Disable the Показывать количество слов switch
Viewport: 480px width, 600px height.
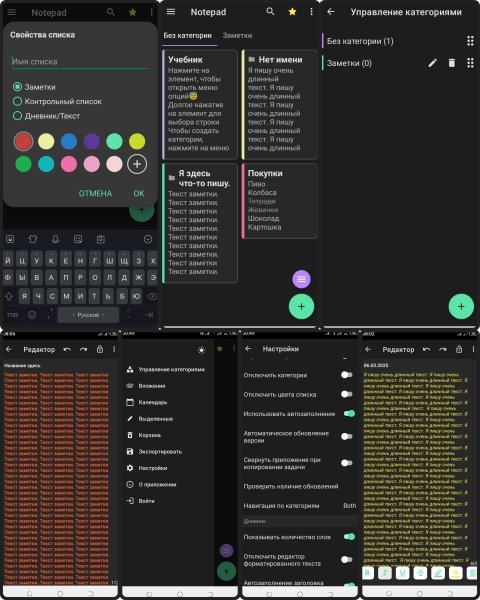(349, 536)
